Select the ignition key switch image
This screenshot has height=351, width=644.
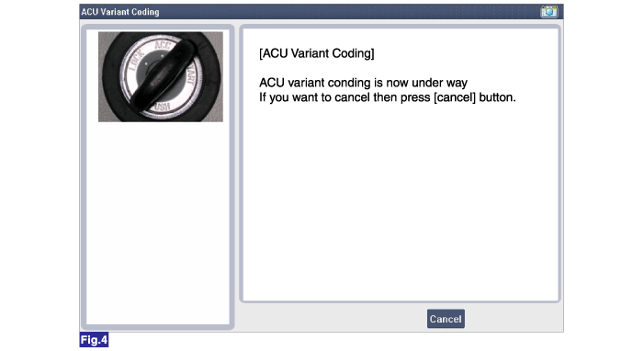pyautogui.click(x=161, y=77)
